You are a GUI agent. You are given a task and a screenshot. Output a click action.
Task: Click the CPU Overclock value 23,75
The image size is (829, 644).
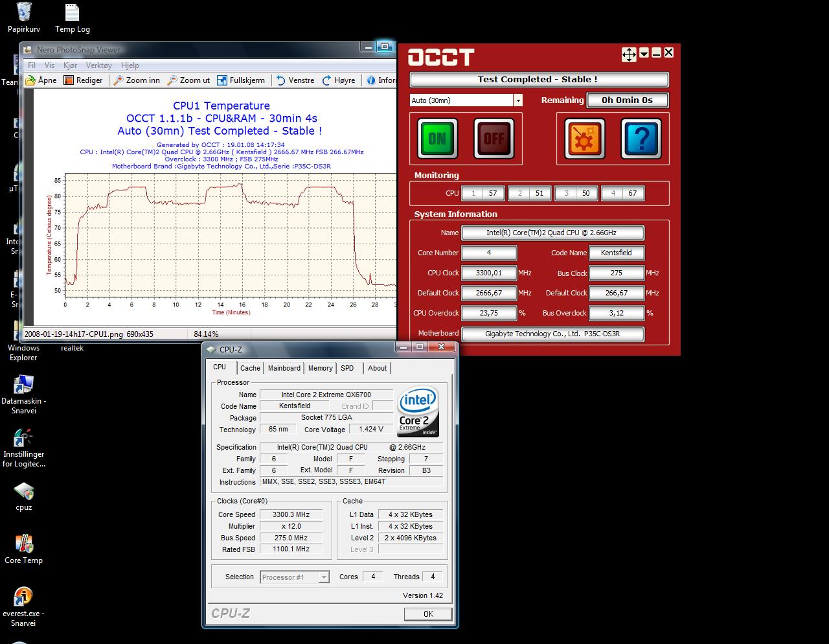[489, 313]
